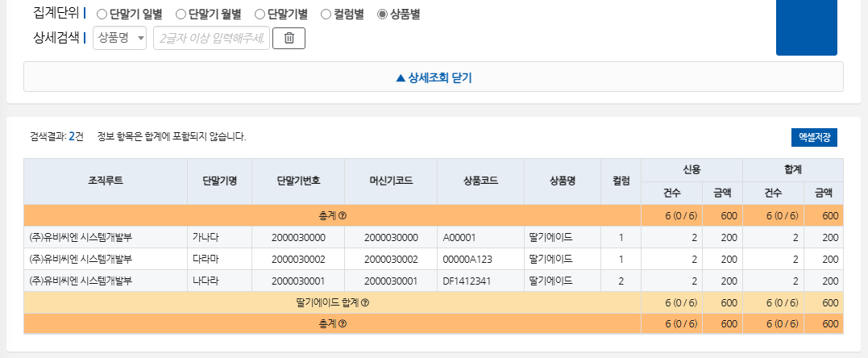Click the 집계단위 label
868x358 pixels.
pyautogui.click(x=56, y=14)
